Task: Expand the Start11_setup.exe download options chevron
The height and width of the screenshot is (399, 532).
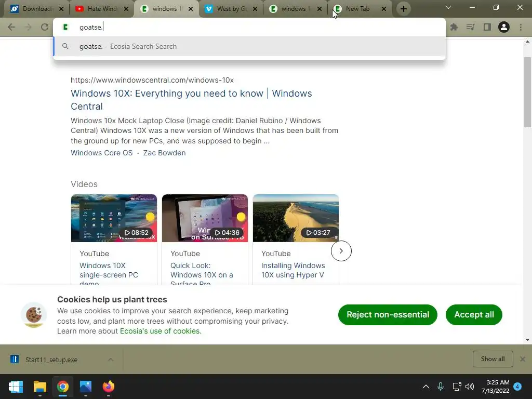Action: tap(111, 360)
